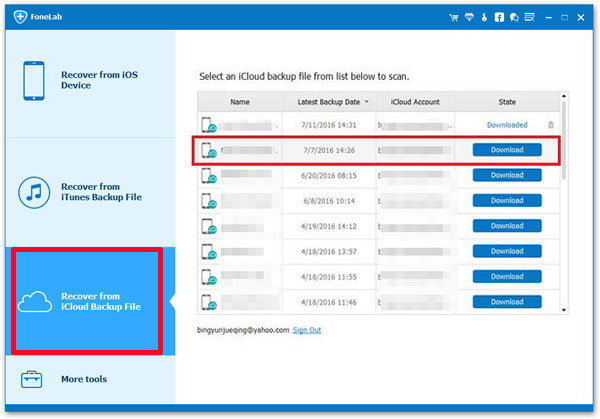This screenshot has height=419, width=600.
Task: Click the Downloaded link for 7/11/2016 backup
Action: coord(507,125)
